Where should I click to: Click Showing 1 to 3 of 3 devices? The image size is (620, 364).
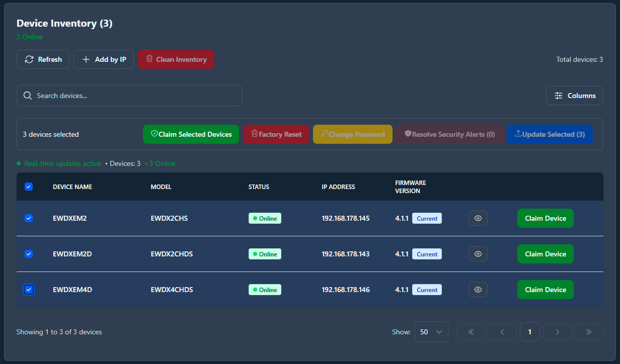(x=59, y=332)
